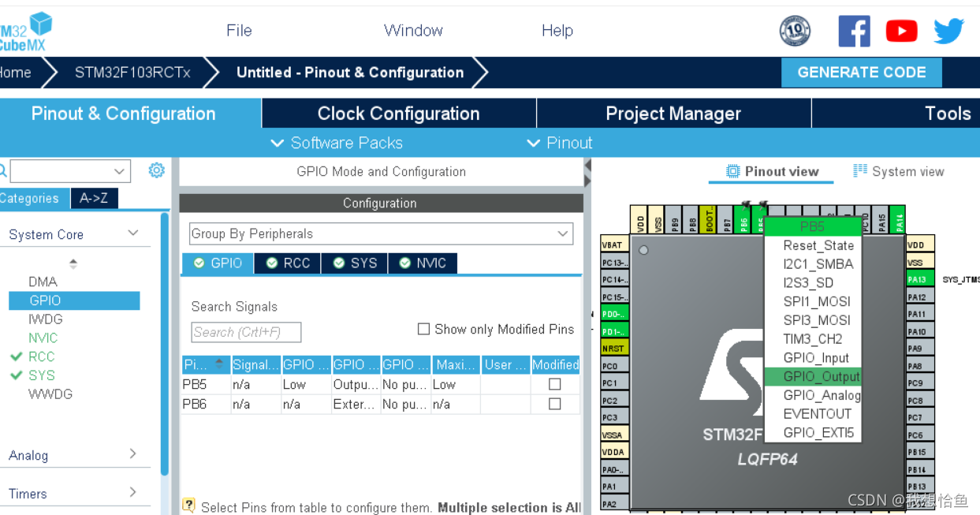The image size is (980, 515).
Task: Check the Modified box for PB6 row
Action: click(555, 404)
